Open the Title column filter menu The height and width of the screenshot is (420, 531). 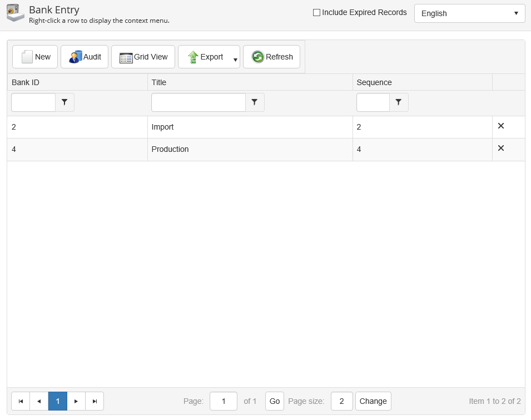(255, 102)
